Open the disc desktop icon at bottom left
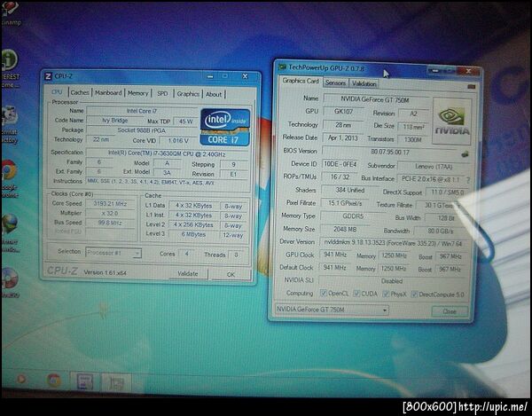 10,283
